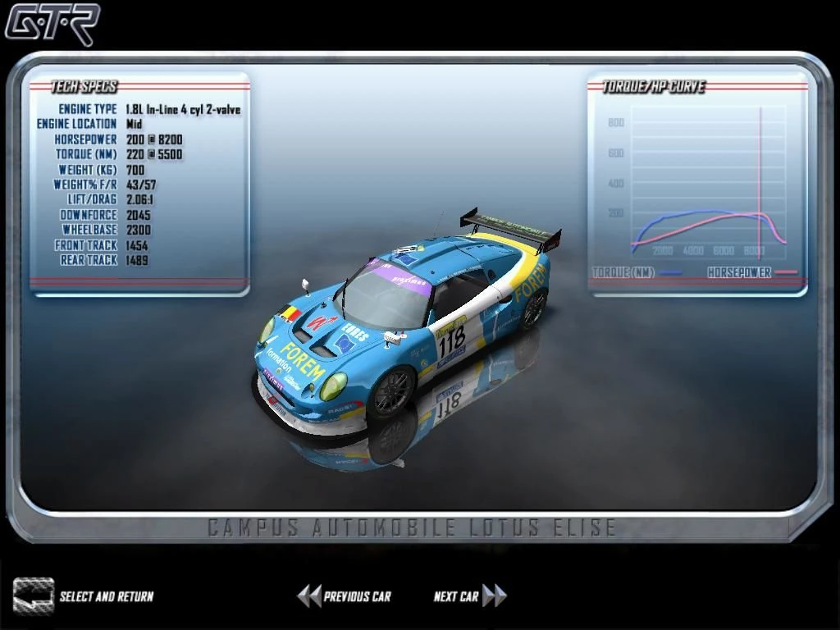The image size is (840, 630).
Task: Click the GTR logo
Action: (x=52, y=24)
